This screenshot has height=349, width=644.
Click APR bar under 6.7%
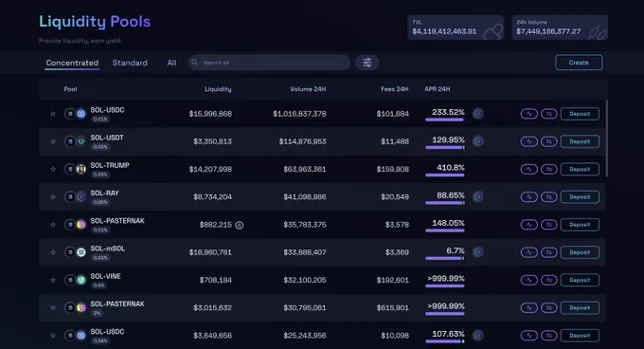[445, 258]
